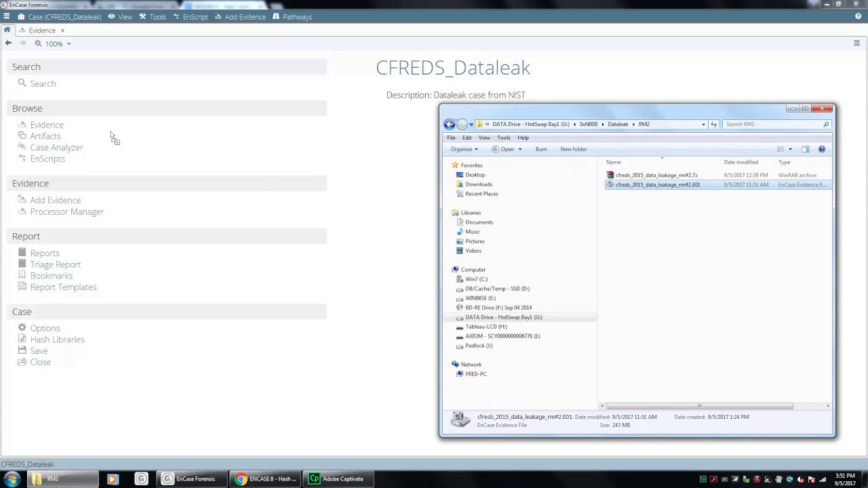Click the Explorer back button

(449, 124)
